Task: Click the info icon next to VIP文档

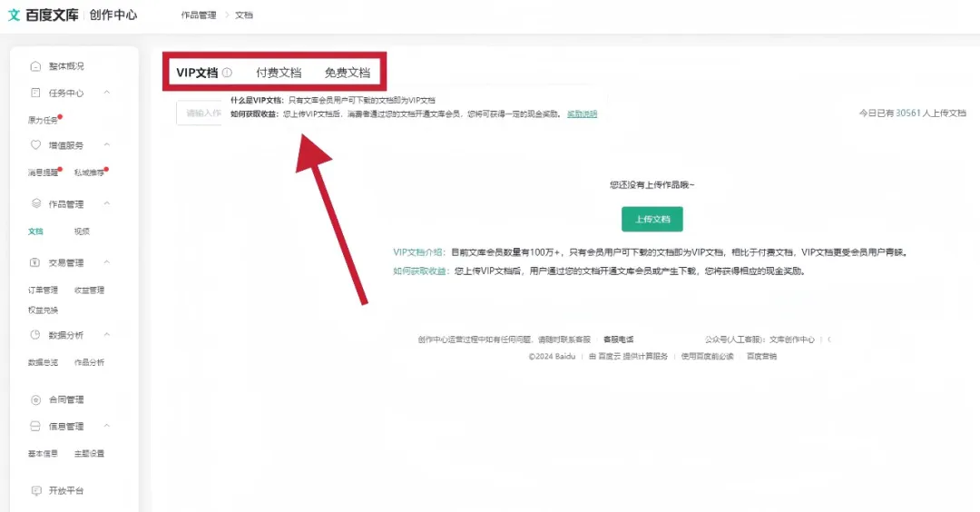Action: pos(227,73)
